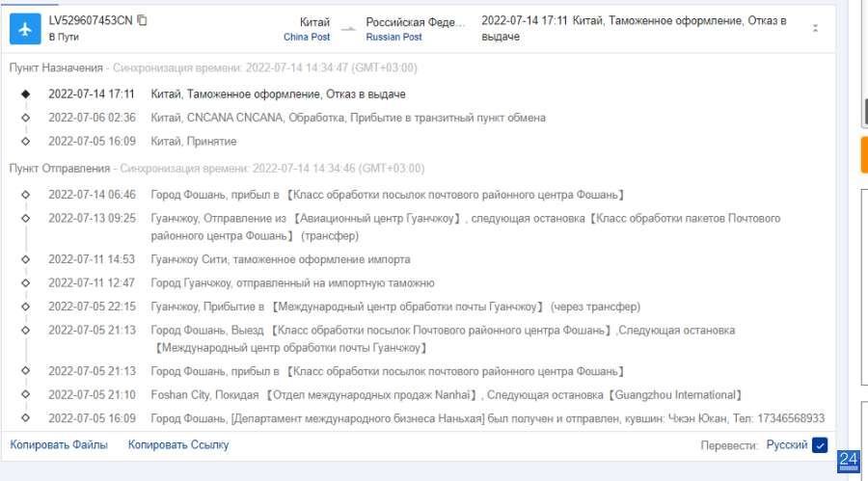This screenshot has height=481, width=868.
Task: Click the diamond marker for 2022-07-13 09:25
Action: point(25,219)
